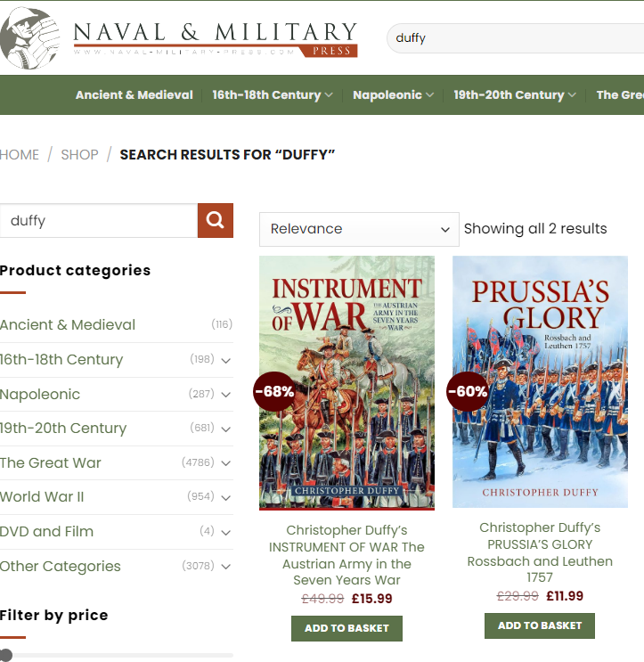This screenshot has height=662, width=644.
Task: Open Instrument of War cover thumbnail
Action: click(346, 382)
